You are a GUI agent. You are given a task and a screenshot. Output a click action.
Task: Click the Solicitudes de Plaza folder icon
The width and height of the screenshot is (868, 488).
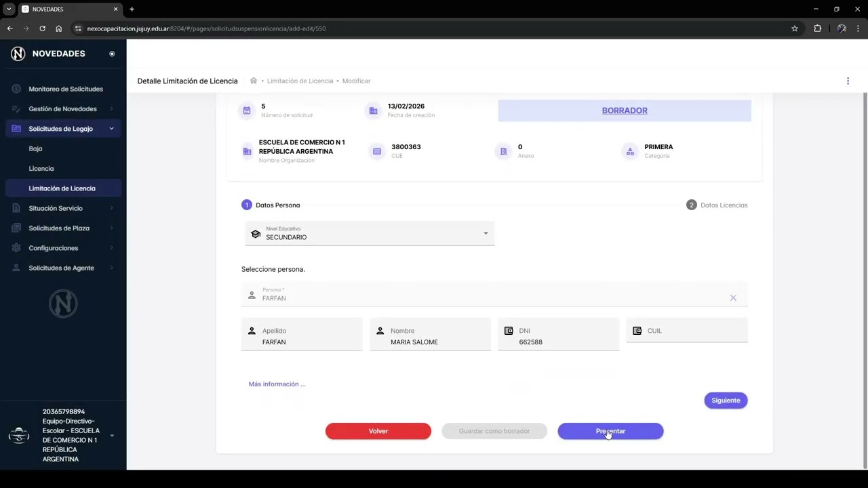pyautogui.click(x=16, y=228)
